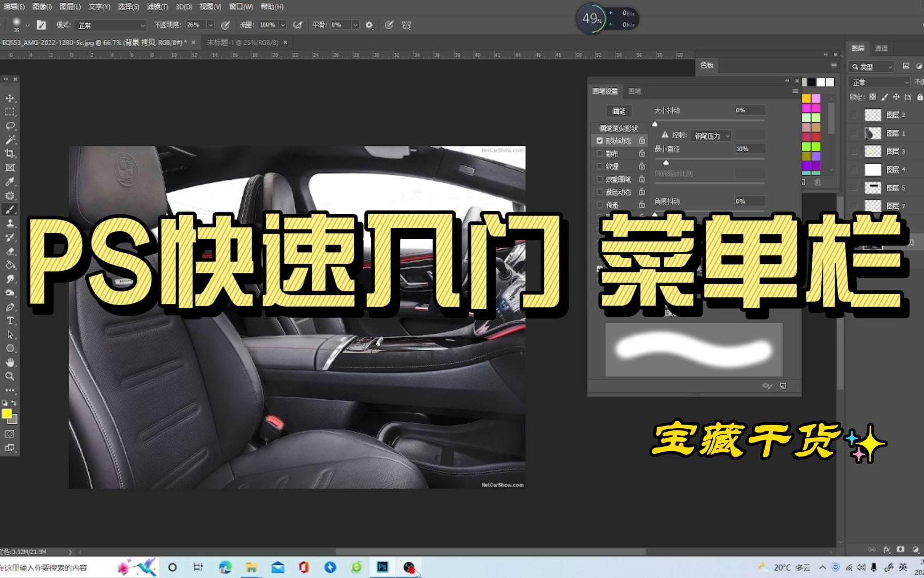Screen dimensions: 924x578
Task: Show visibility of 图层 2
Action: tap(854, 115)
